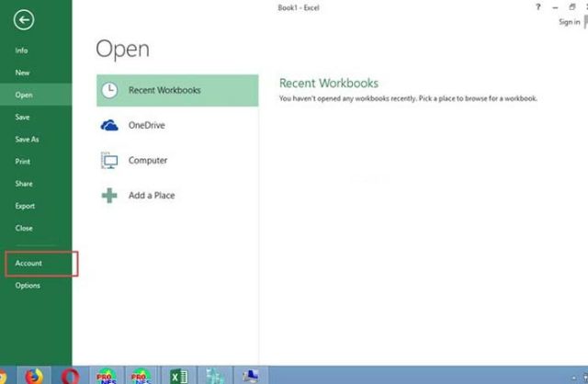Viewport: 588px width, 384px height.
Task: Open Excel Options
Action: (28, 286)
